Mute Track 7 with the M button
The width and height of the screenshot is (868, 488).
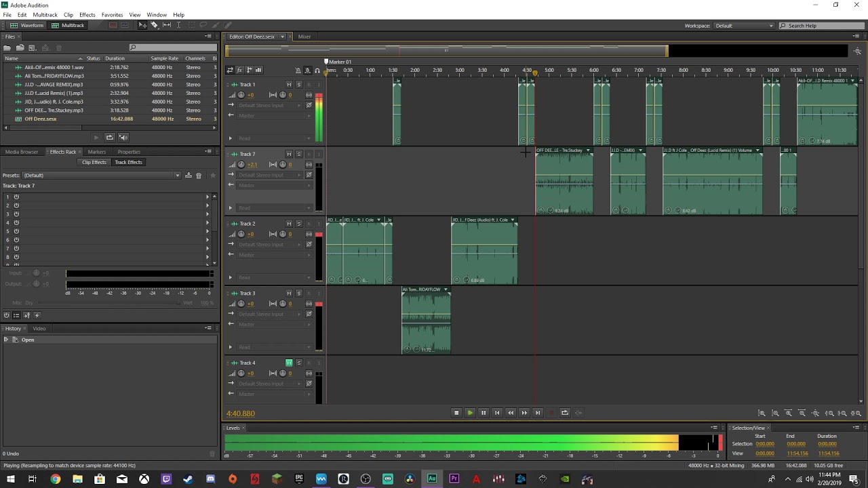pos(289,155)
